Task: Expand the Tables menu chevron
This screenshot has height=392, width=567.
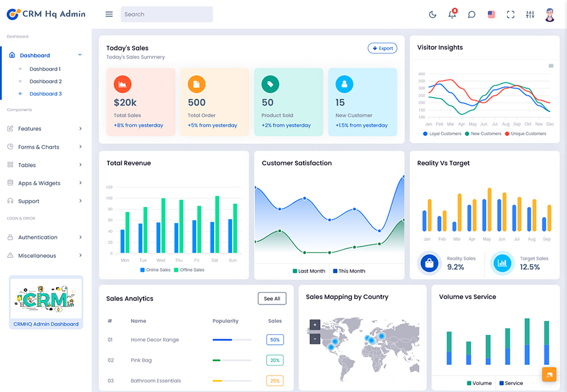Action: point(80,165)
